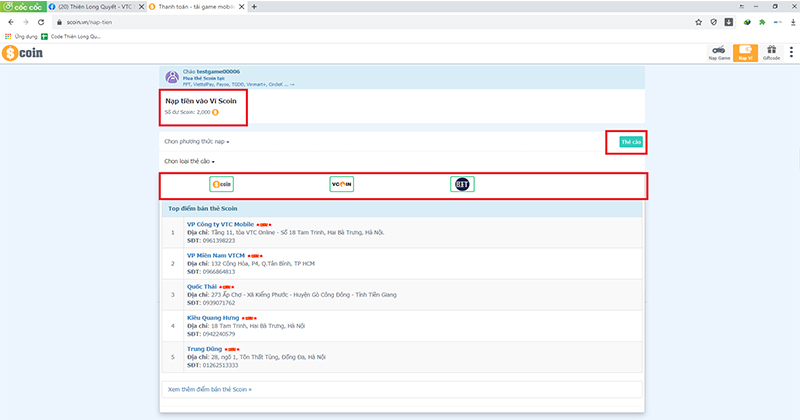Screen dimensions: 800x420
Task: Open the browser downloads arrow icon
Action: pos(793,22)
